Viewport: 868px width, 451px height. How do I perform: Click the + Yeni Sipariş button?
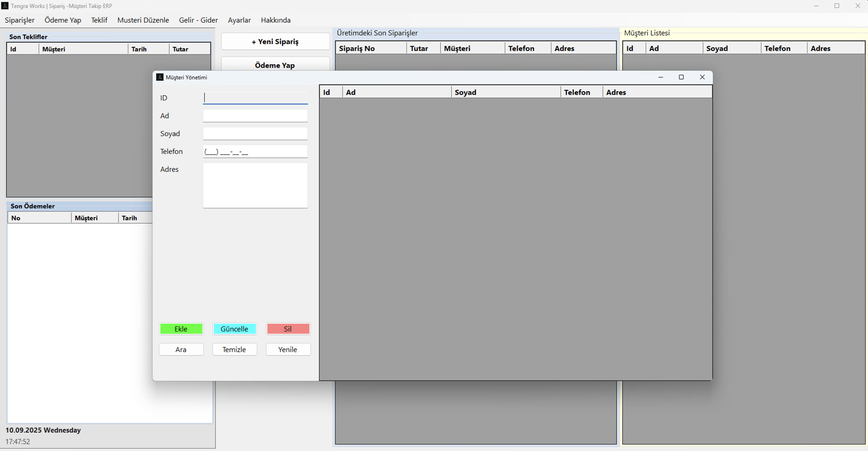tap(275, 42)
